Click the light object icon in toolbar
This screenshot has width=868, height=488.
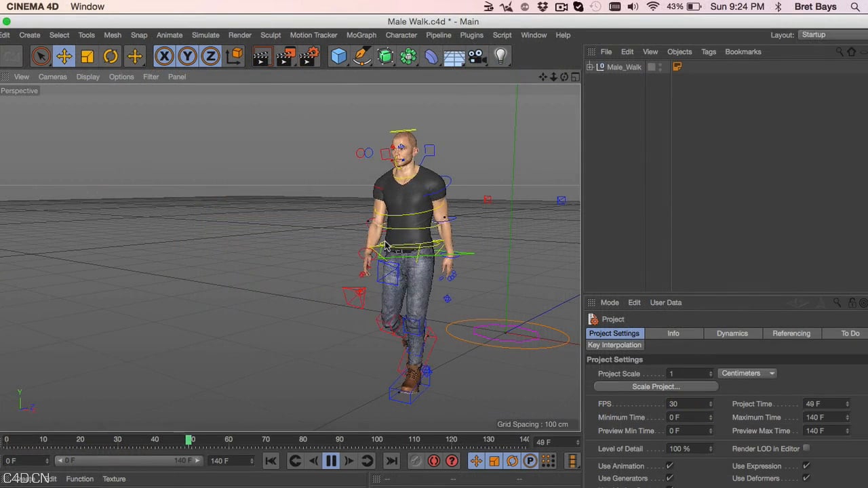[500, 56]
